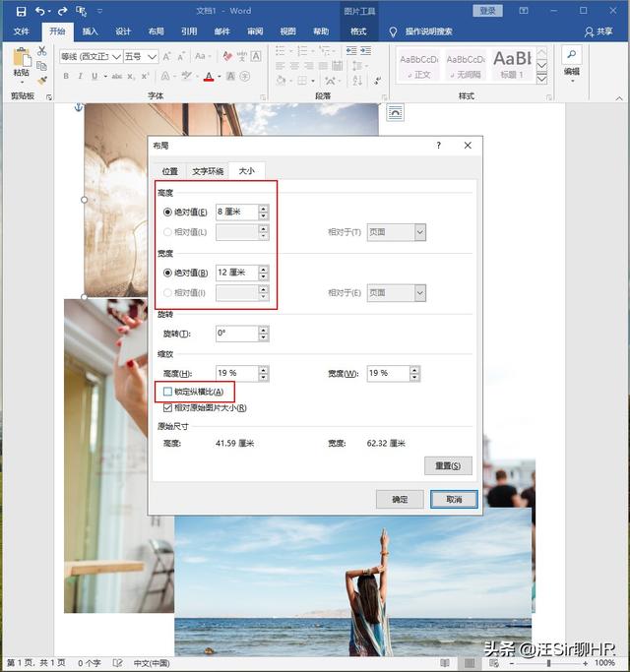The image size is (630, 672).
Task: Select width absolute value radio button
Action: click(167, 273)
